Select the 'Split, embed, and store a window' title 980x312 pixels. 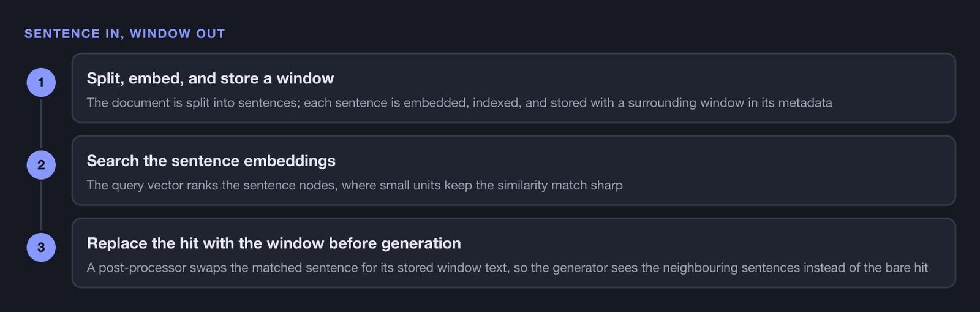tap(210, 78)
